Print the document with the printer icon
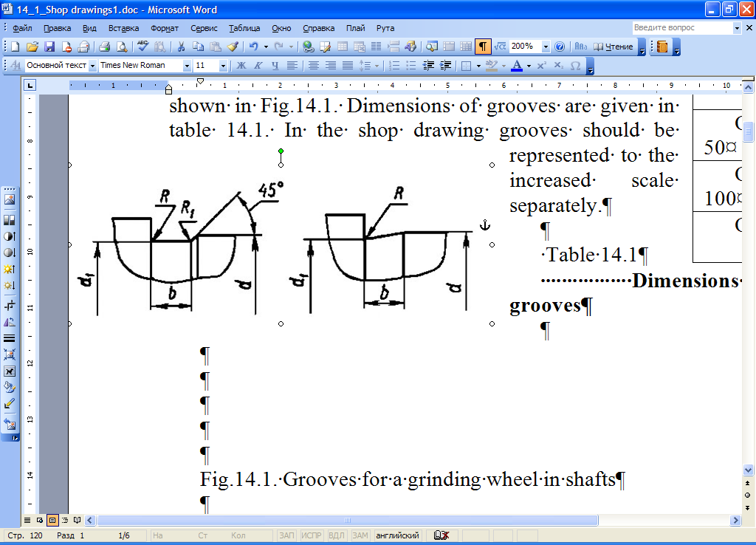Viewport: 756px width, 545px height. coord(105,47)
